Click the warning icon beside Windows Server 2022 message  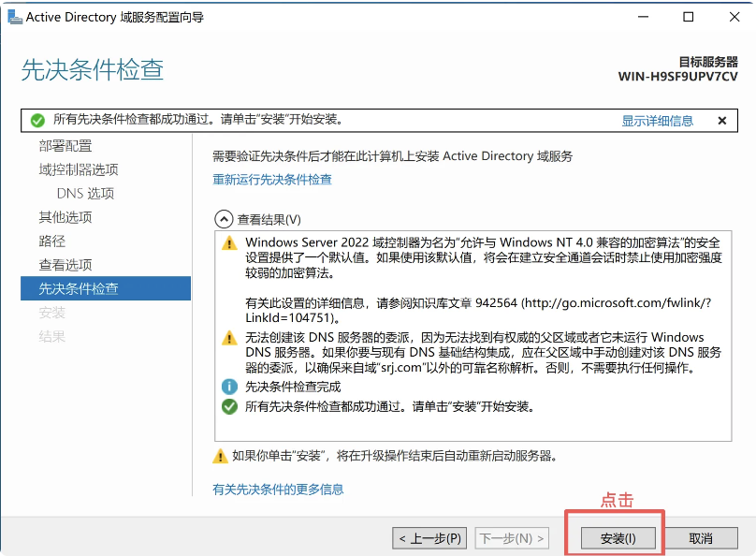tap(229, 243)
